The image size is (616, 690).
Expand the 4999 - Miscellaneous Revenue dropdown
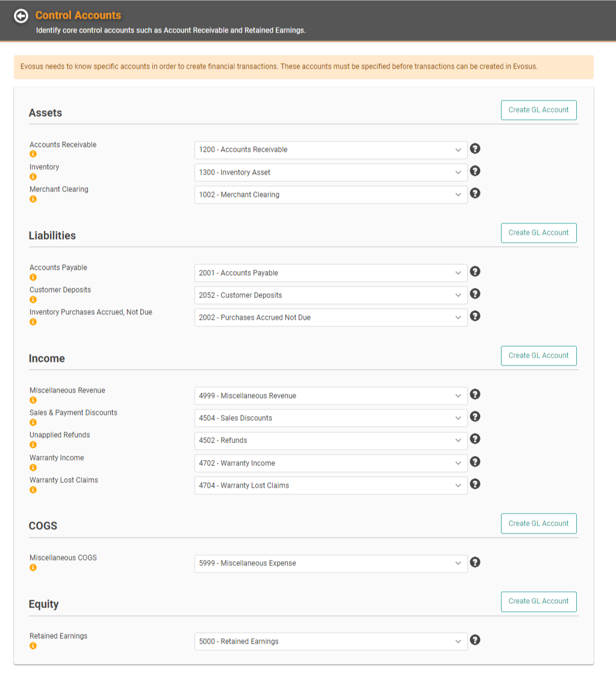point(331,396)
